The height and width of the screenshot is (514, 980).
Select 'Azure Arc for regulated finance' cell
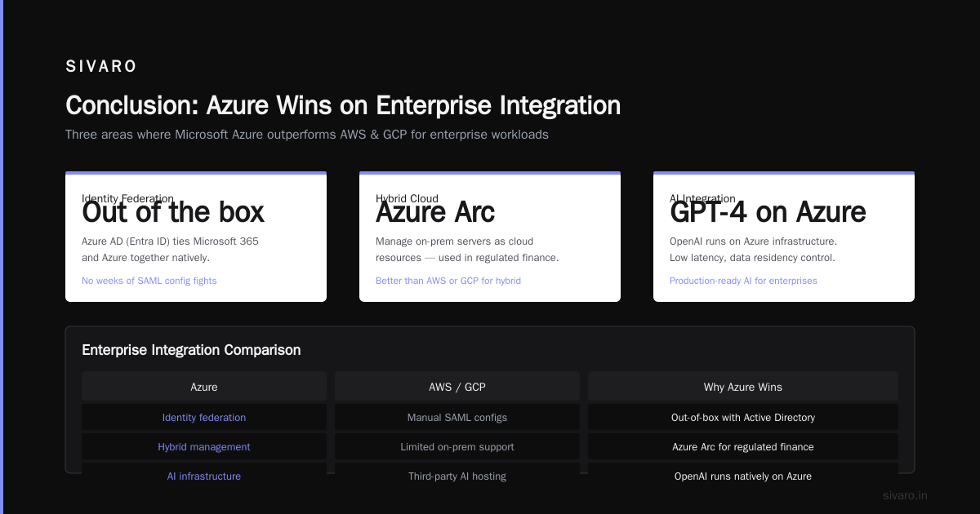pyautogui.click(x=743, y=447)
